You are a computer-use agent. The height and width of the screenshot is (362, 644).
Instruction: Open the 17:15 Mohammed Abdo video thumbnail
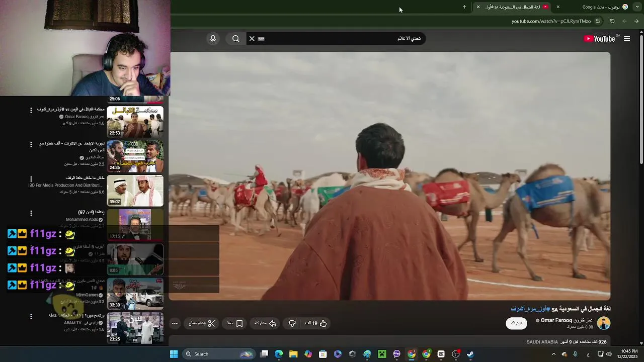[135, 225]
